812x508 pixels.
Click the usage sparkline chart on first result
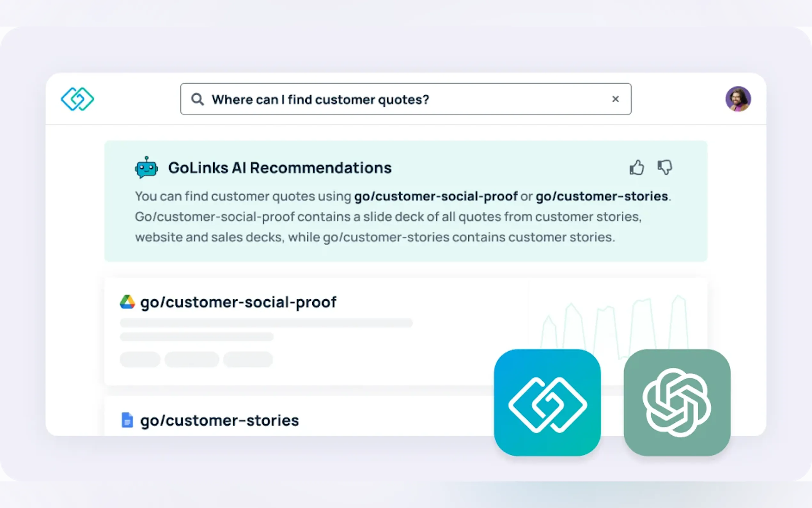pos(614,322)
